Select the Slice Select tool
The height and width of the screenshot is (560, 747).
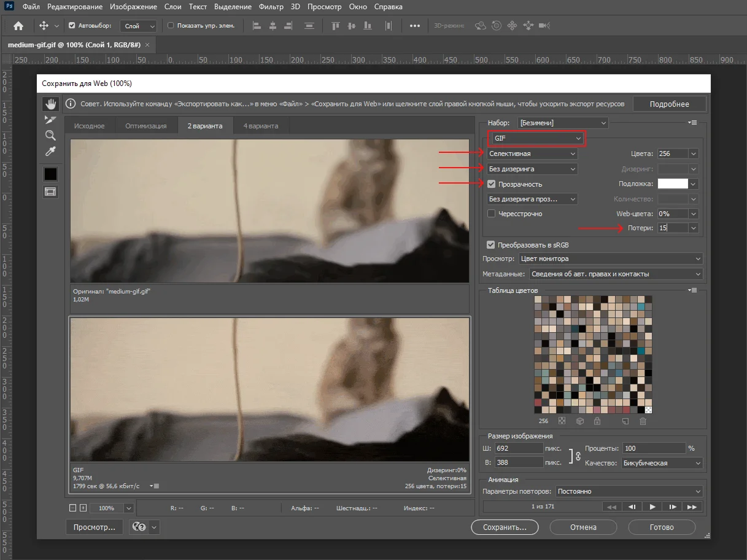pos(50,120)
